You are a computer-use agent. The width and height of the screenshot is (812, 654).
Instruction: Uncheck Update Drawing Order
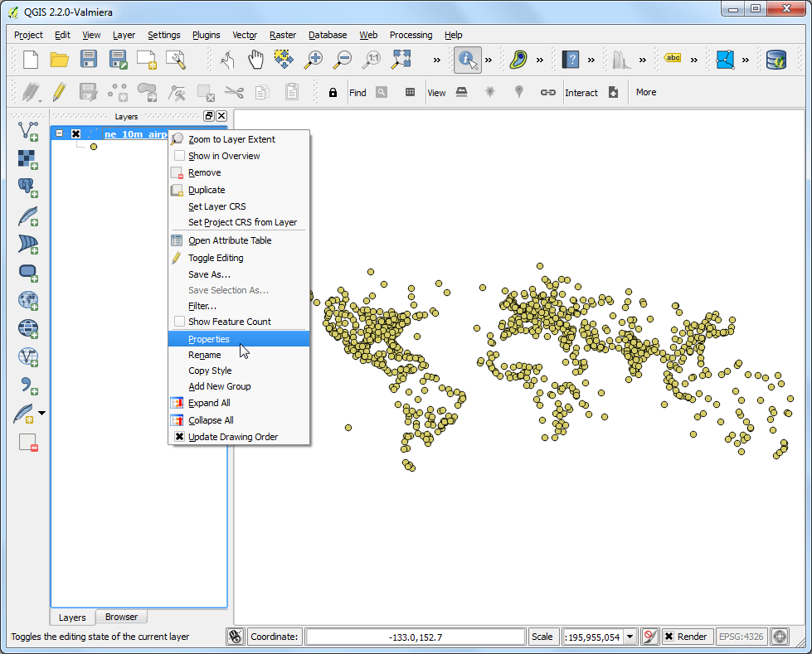pyautogui.click(x=179, y=437)
